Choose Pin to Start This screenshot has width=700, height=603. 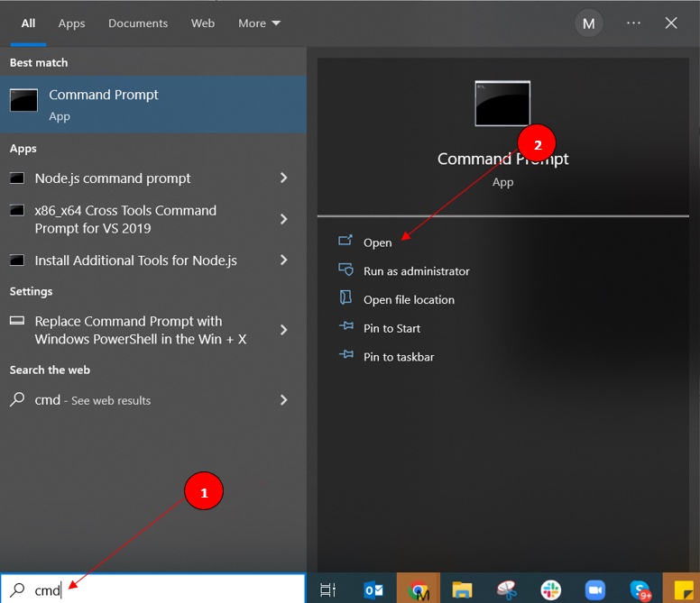click(x=391, y=328)
